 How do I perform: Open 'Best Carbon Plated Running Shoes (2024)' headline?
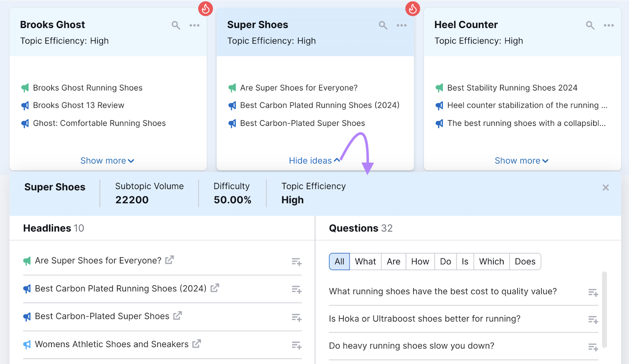(x=215, y=288)
